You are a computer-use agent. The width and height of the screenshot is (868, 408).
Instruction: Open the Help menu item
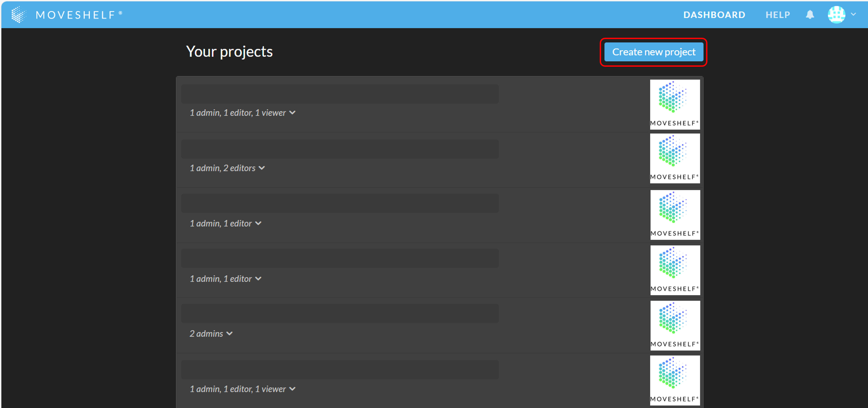(x=778, y=15)
